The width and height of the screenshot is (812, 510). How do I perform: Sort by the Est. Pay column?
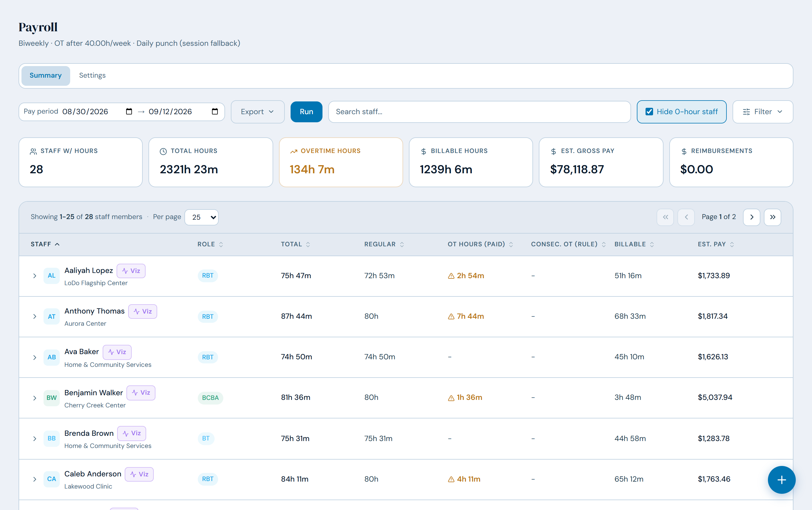tap(715, 244)
